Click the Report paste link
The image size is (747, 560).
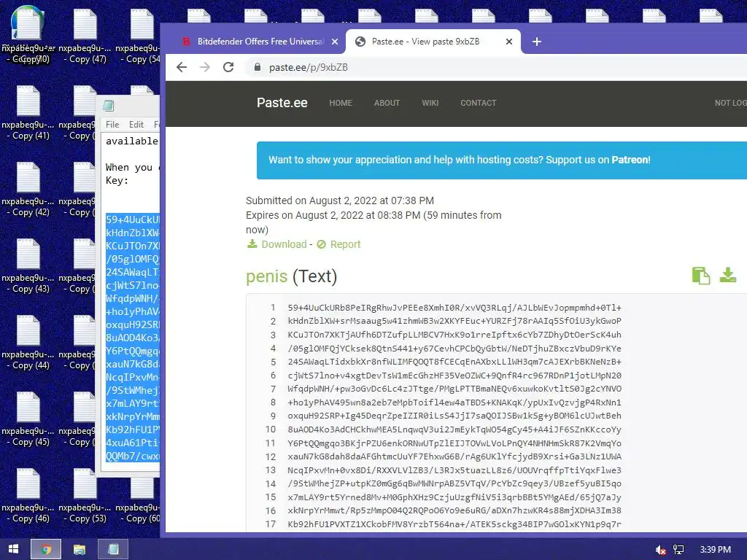345,244
